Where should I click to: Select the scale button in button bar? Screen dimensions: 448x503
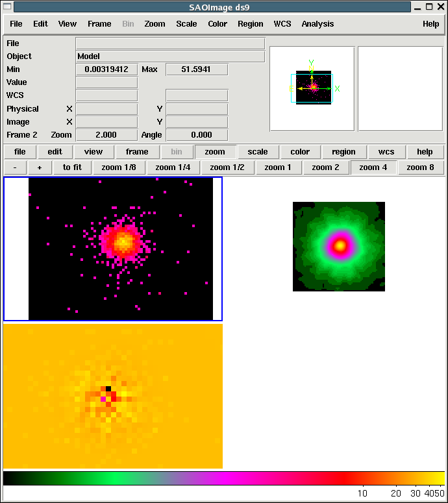[258, 152]
